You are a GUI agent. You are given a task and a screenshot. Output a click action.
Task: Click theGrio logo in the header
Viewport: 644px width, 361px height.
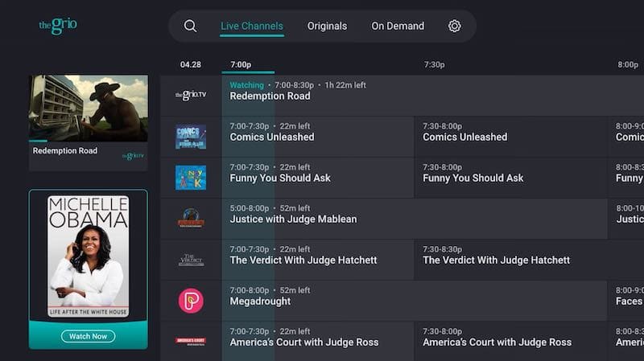[58, 26]
